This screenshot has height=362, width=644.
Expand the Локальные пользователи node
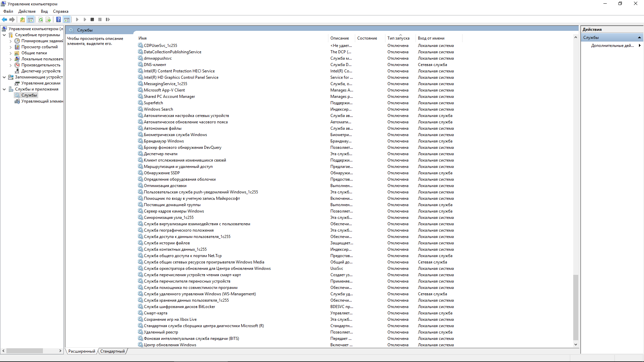pos(11,59)
